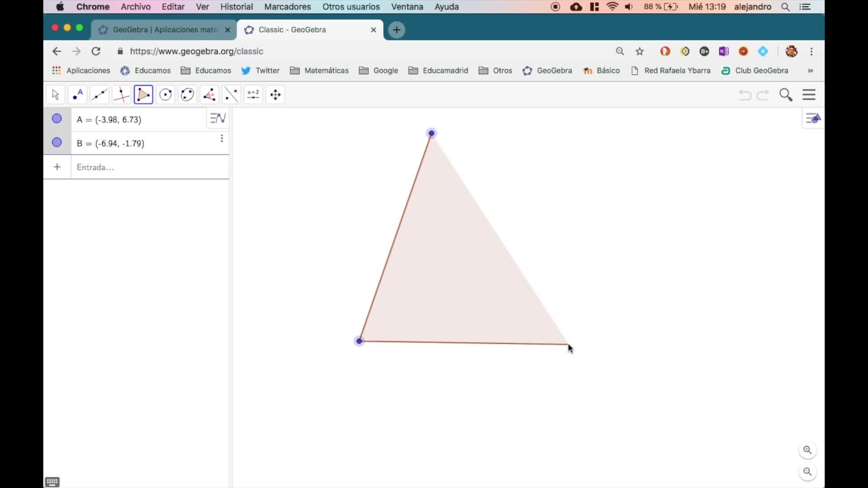Select the Angle tool
The image size is (868, 488).
point(209,95)
